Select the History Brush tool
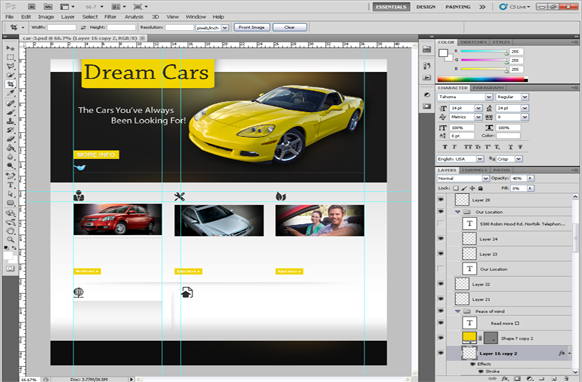 coord(10,130)
